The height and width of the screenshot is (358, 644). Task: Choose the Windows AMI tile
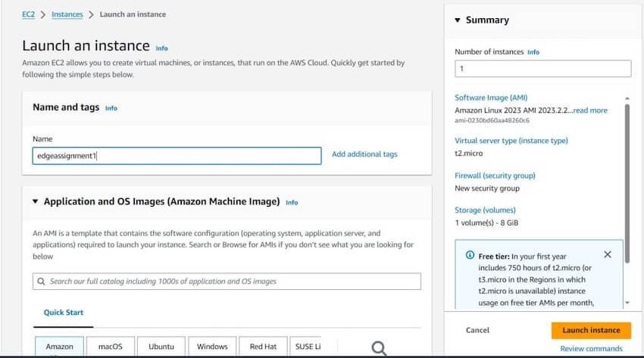click(212, 347)
